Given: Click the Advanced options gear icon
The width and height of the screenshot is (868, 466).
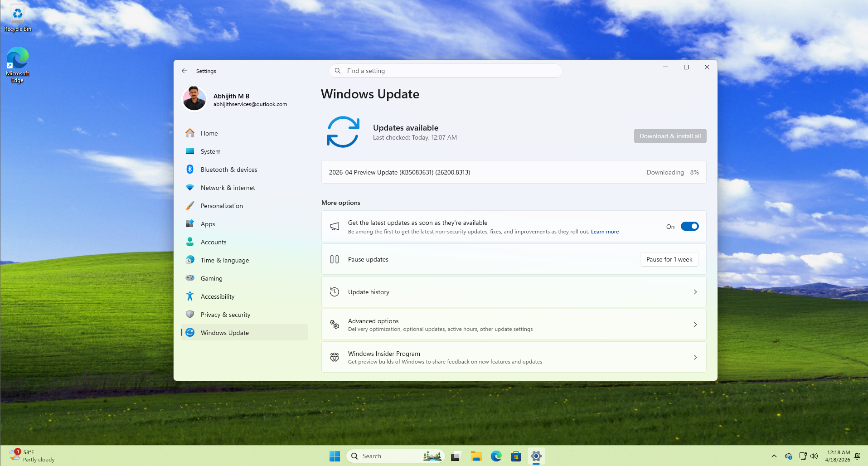Looking at the screenshot, I should pyautogui.click(x=334, y=325).
